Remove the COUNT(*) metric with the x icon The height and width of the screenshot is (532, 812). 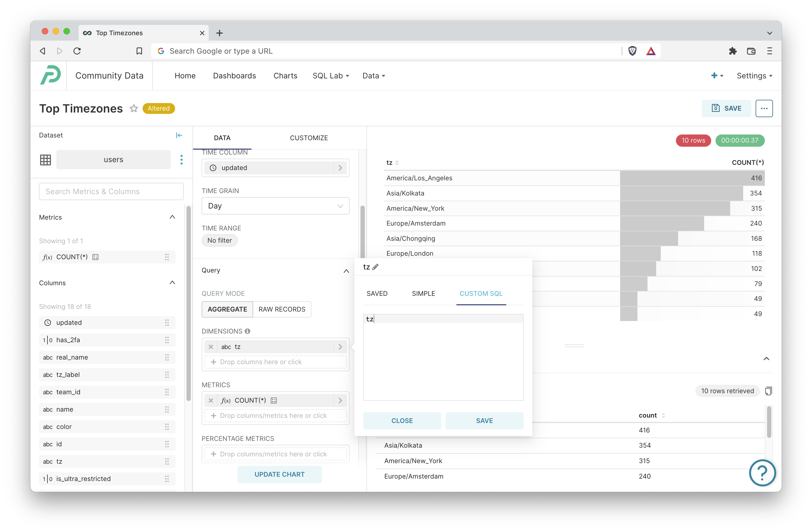[x=211, y=400]
